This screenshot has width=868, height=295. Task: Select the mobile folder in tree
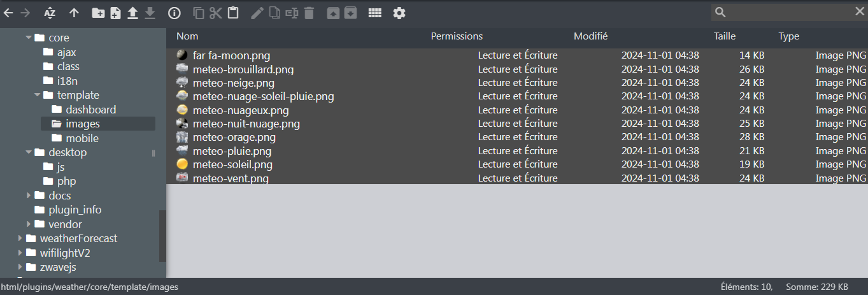[82, 138]
